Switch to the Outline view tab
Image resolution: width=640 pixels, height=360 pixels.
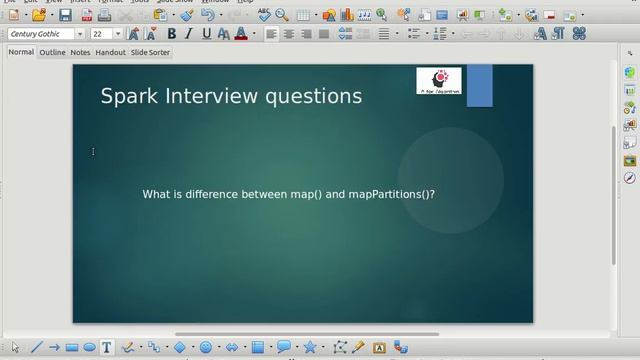(x=52, y=52)
